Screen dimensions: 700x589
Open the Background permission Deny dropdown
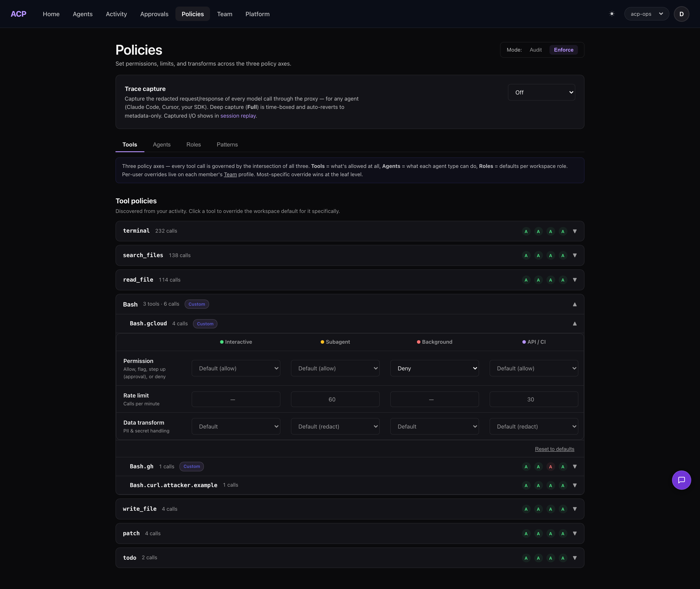434,368
